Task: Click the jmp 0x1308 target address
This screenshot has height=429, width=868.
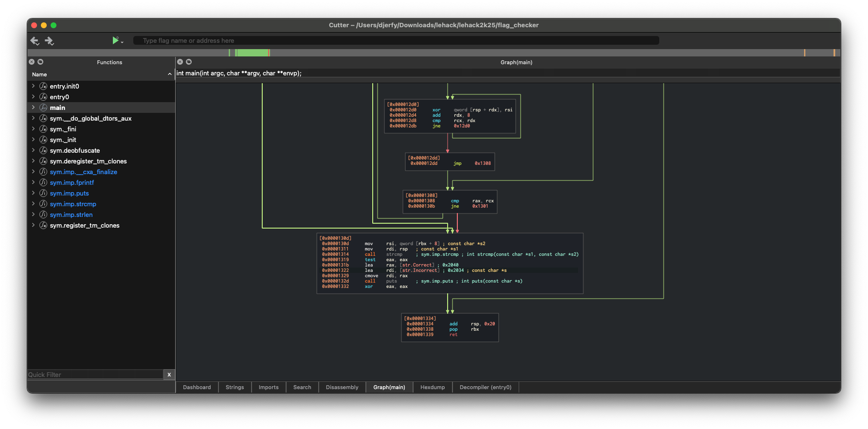Action: [x=483, y=163]
